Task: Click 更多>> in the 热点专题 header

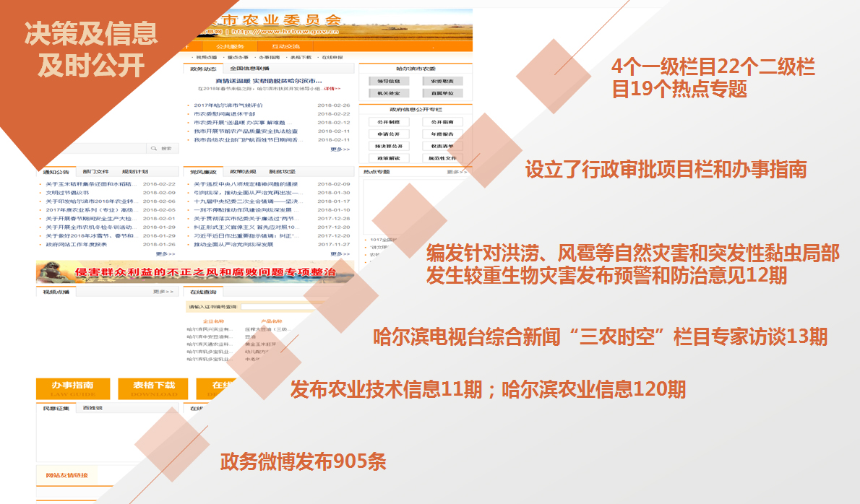Action: point(457,172)
